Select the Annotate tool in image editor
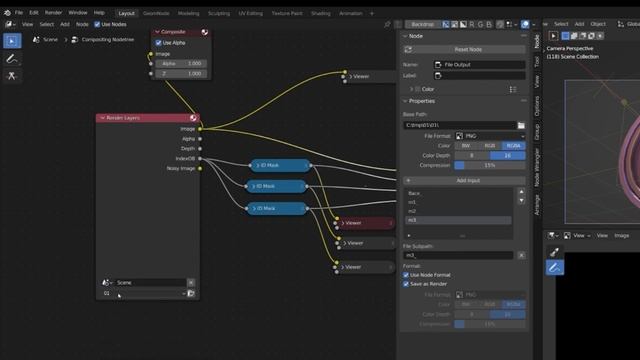The width and height of the screenshot is (640, 360). pos(554,268)
